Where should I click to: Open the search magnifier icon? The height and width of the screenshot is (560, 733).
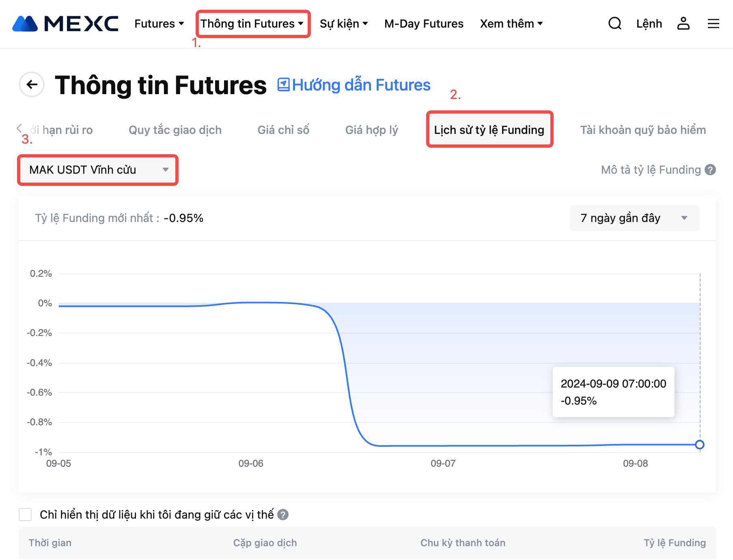(x=614, y=24)
